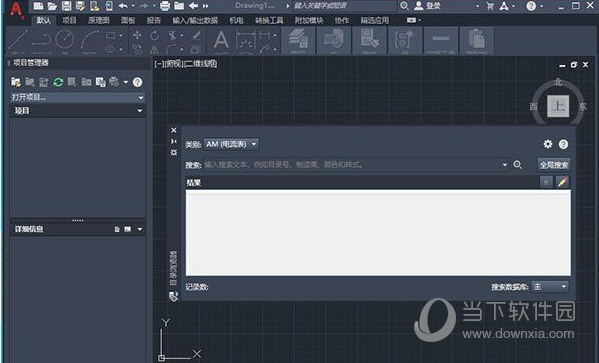Switch to the 原理图 ribbon tab
Image resolution: width=599 pixels, height=363 pixels.
[x=99, y=20]
